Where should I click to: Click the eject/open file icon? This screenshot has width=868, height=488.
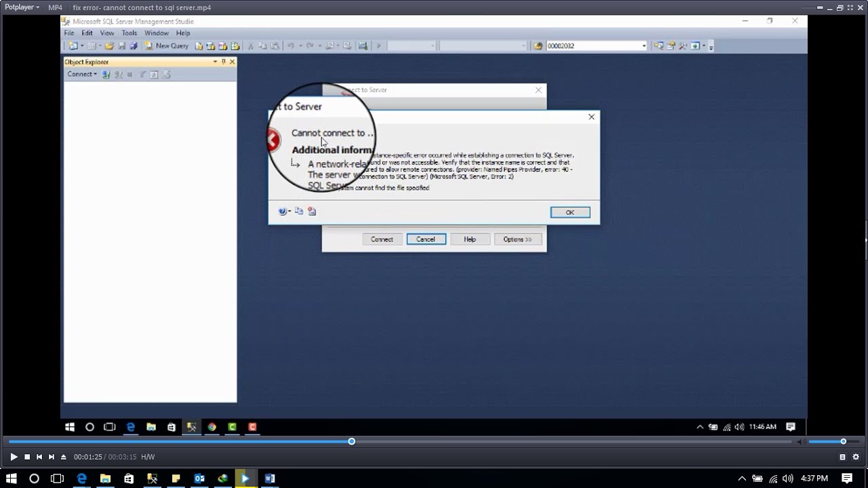coord(64,457)
